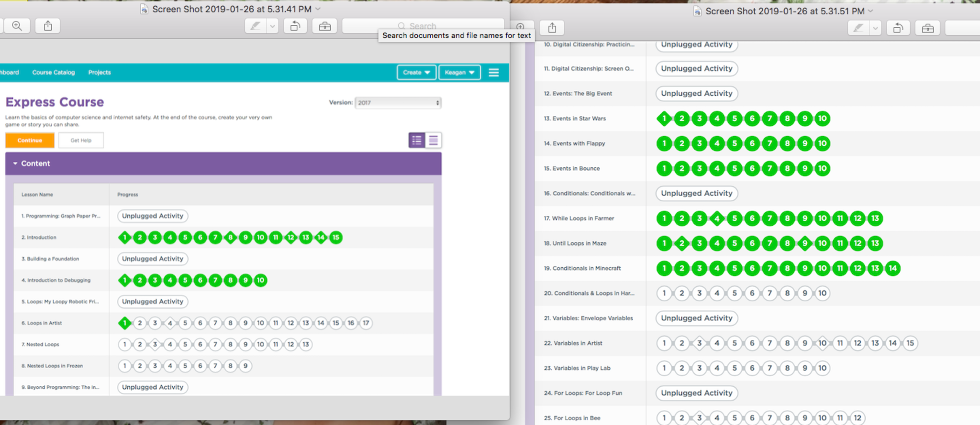Screen dimensions: 980x425
Task: Switch to detailed list view toggle
Action: tap(417, 140)
